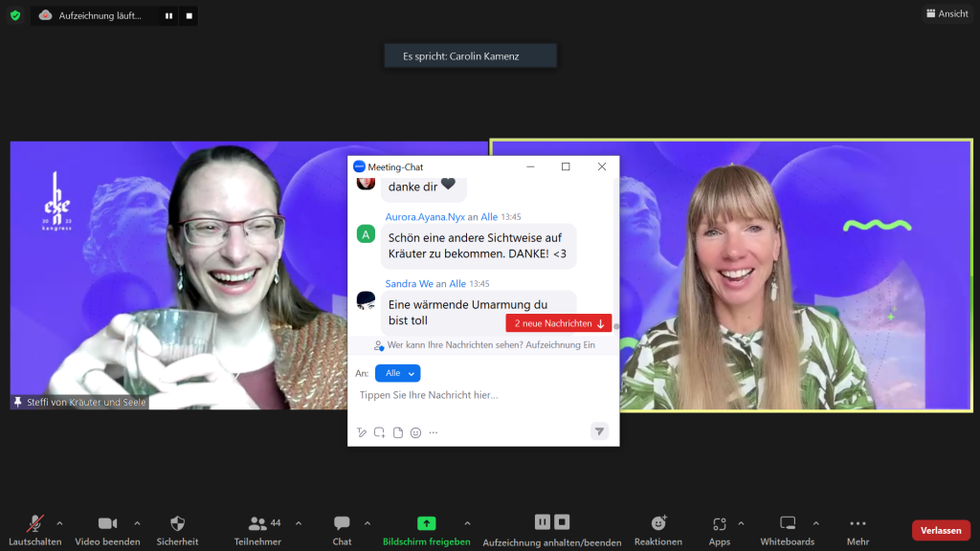Click the emoji icon in chat toolbar
This screenshot has height=551, width=980.
[x=415, y=432]
